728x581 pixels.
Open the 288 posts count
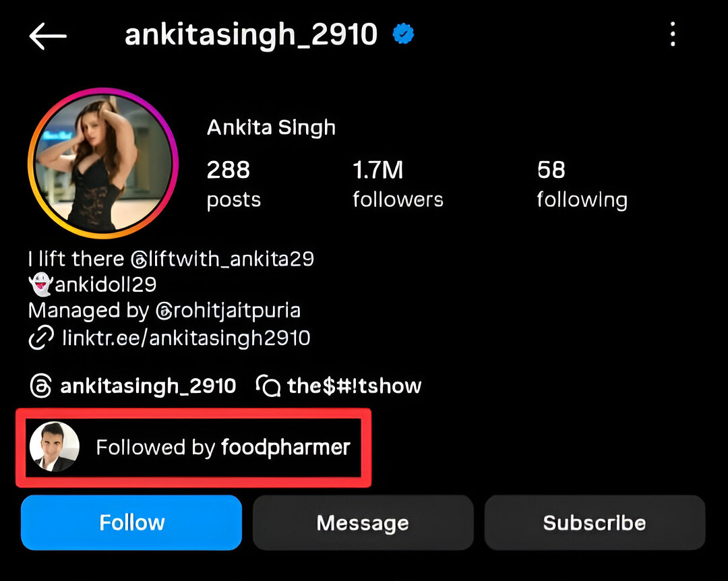(x=233, y=183)
